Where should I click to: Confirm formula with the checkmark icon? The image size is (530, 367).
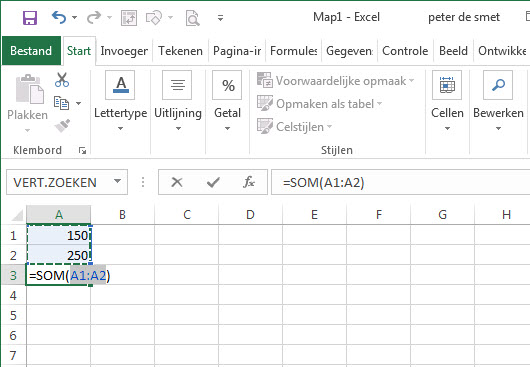pos(213,182)
